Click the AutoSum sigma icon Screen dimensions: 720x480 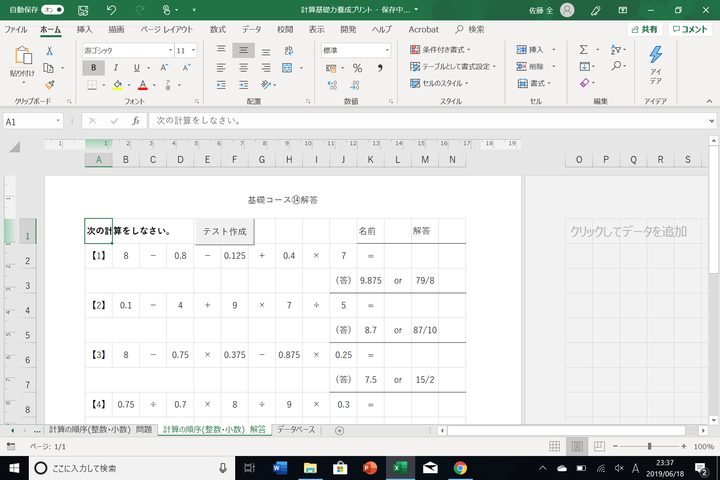pyautogui.click(x=584, y=49)
